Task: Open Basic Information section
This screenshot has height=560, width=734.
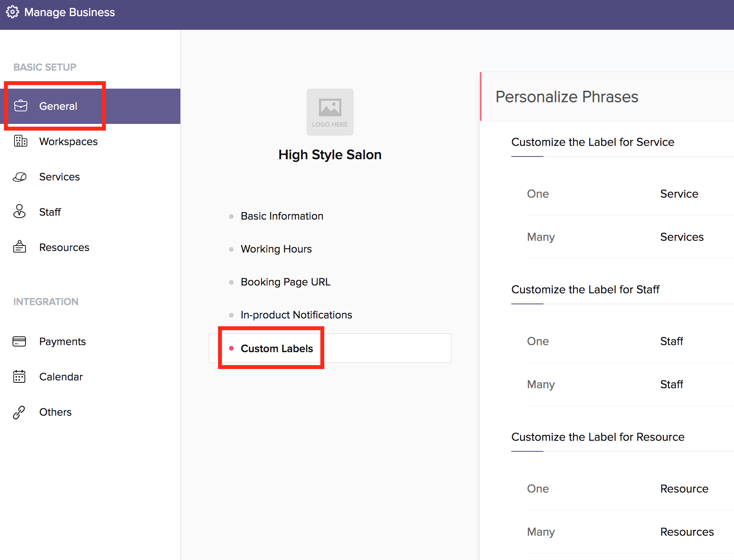Action: click(x=282, y=216)
